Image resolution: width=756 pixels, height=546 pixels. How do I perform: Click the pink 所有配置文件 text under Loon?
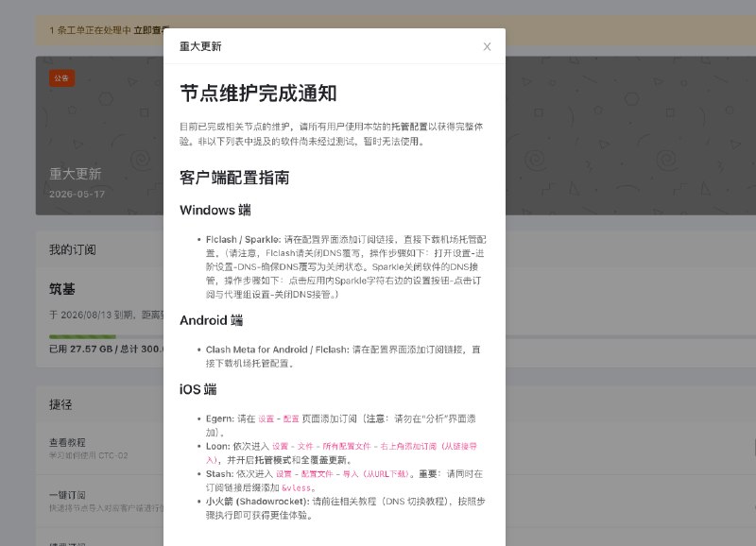coord(347,446)
